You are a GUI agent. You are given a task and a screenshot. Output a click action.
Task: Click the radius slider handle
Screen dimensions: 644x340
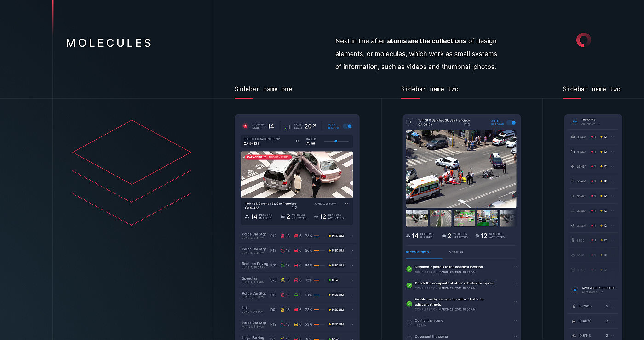[336, 141]
